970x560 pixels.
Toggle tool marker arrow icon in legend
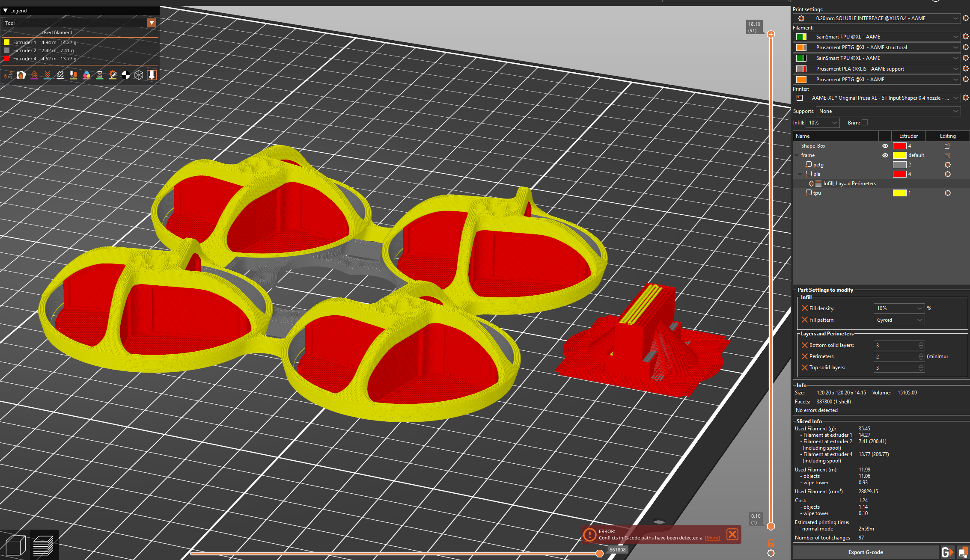click(x=152, y=75)
